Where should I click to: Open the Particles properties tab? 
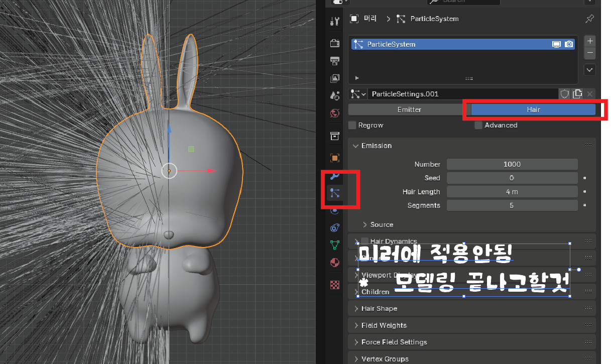click(335, 193)
